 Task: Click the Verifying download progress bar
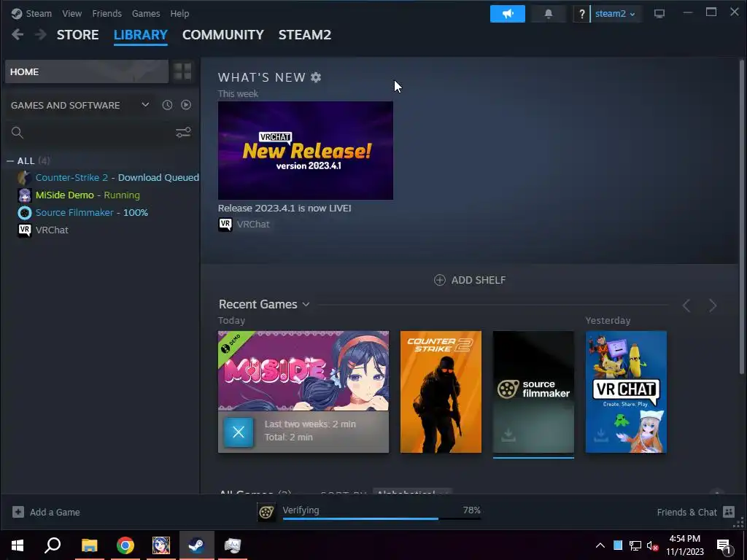382,518
